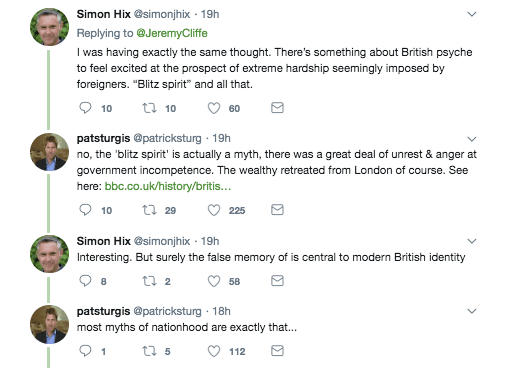507x368 pixels.
Task: Expand options chevron on blitz myth tweet
Action: pyautogui.click(x=472, y=139)
